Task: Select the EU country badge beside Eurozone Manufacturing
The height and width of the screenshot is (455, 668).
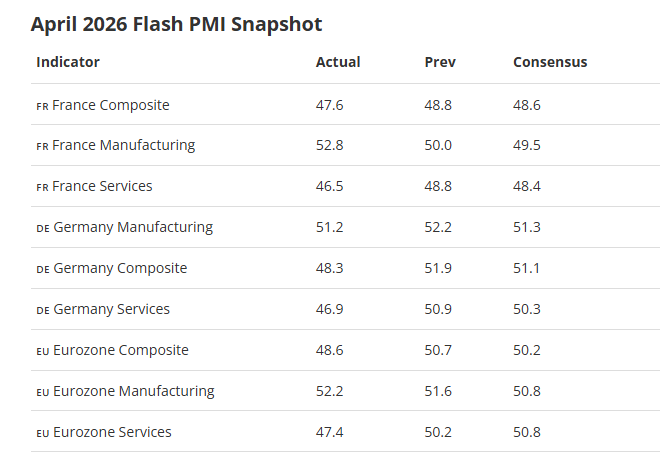Action: 43,393
